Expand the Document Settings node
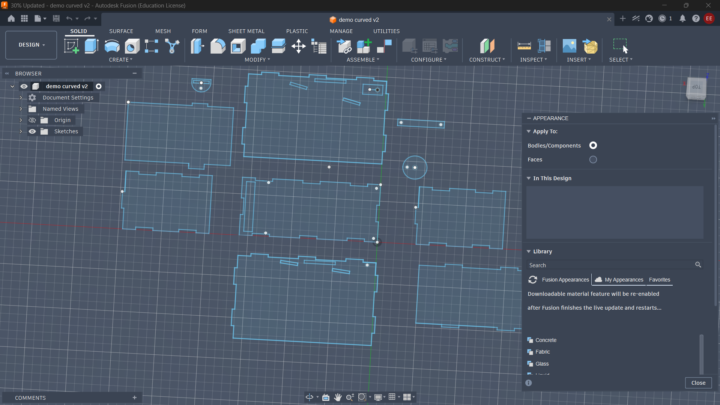This screenshot has height=405, width=720. click(21, 98)
